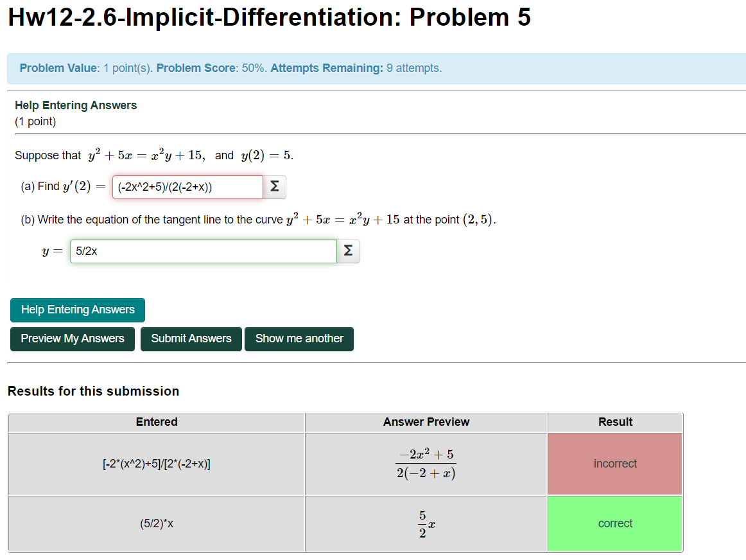Click the correct result cell
The width and height of the screenshot is (746, 560).
[x=614, y=523]
